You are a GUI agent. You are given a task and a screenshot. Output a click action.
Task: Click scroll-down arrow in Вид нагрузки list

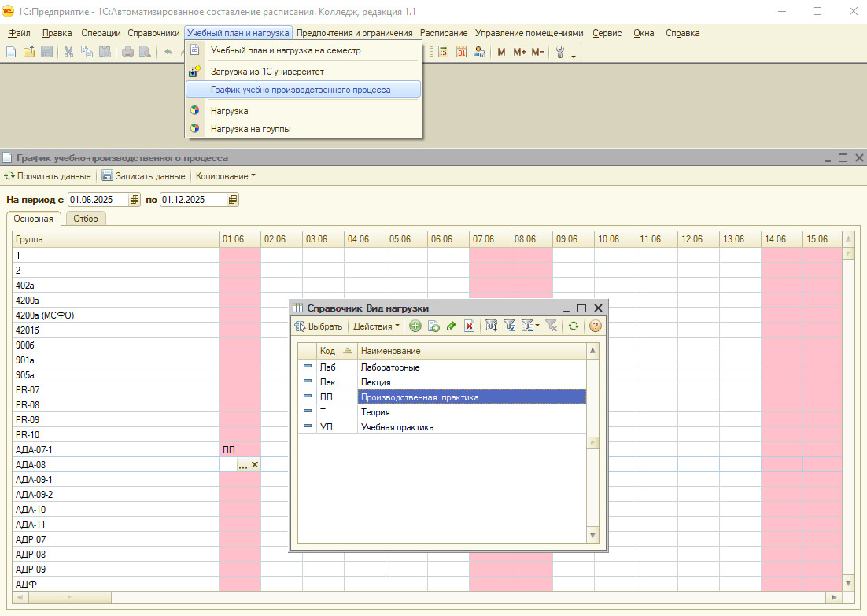(592, 535)
